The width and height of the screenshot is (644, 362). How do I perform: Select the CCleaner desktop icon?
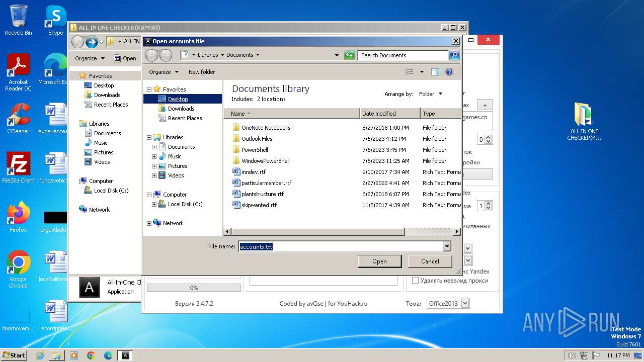pos(18,119)
